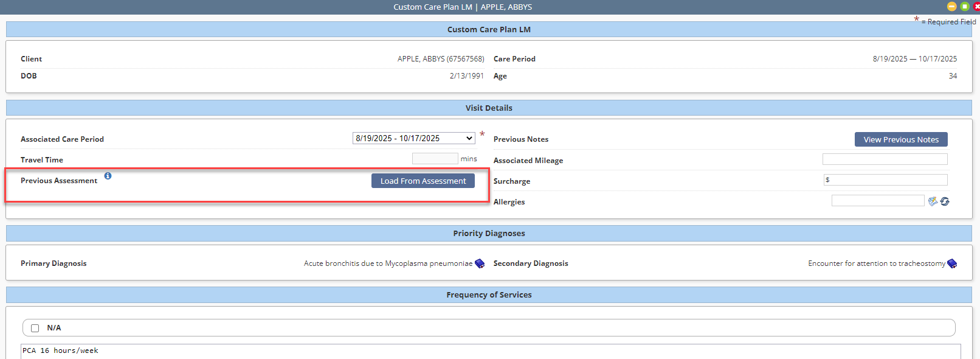This screenshot has width=980, height=359.
Task: Open the Secondary Diagnosis book icon
Action: [952, 263]
